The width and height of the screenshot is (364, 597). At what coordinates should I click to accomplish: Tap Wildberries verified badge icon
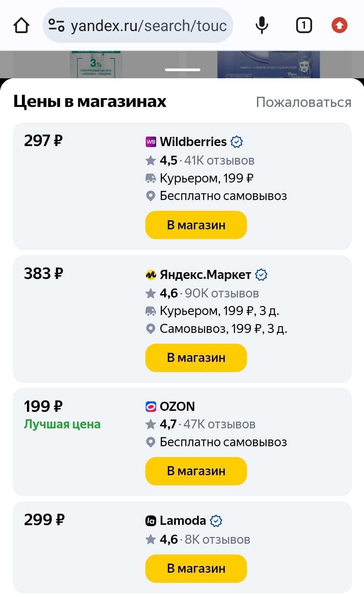click(x=236, y=142)
